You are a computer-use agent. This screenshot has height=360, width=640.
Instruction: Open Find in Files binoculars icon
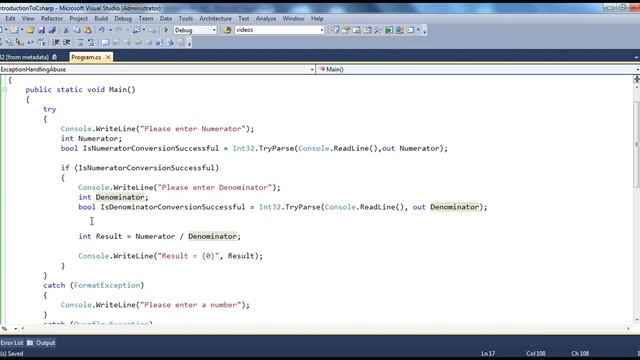point(227,30)
